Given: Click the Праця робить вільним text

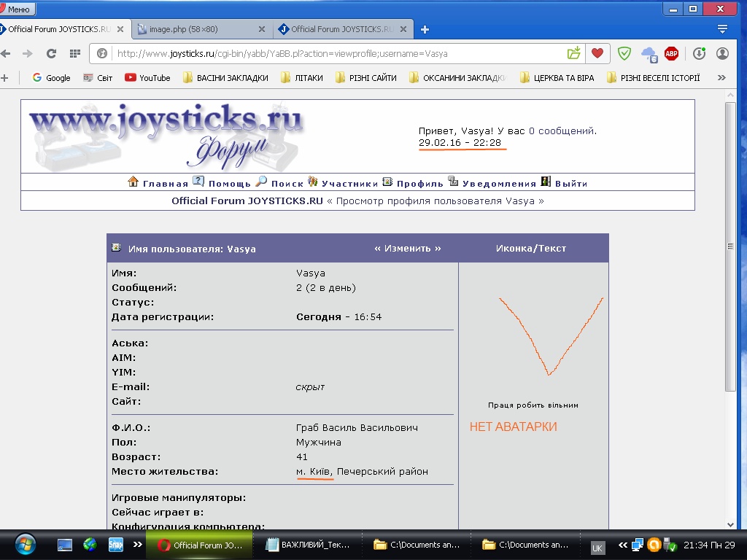Looking at the screenshot, I should point(533,405).
